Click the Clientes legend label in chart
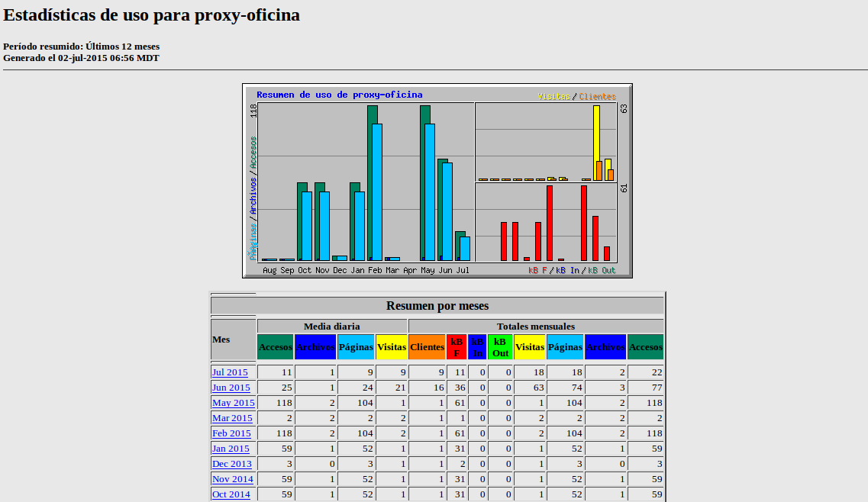The width and height of the screenshot is (868, 502). [x=597, y=96]
